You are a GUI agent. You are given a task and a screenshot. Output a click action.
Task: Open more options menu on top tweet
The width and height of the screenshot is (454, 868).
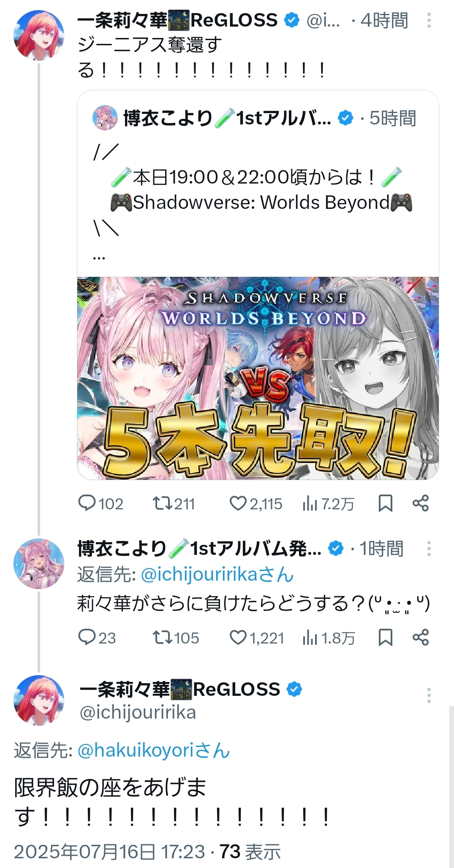(429, 20)
